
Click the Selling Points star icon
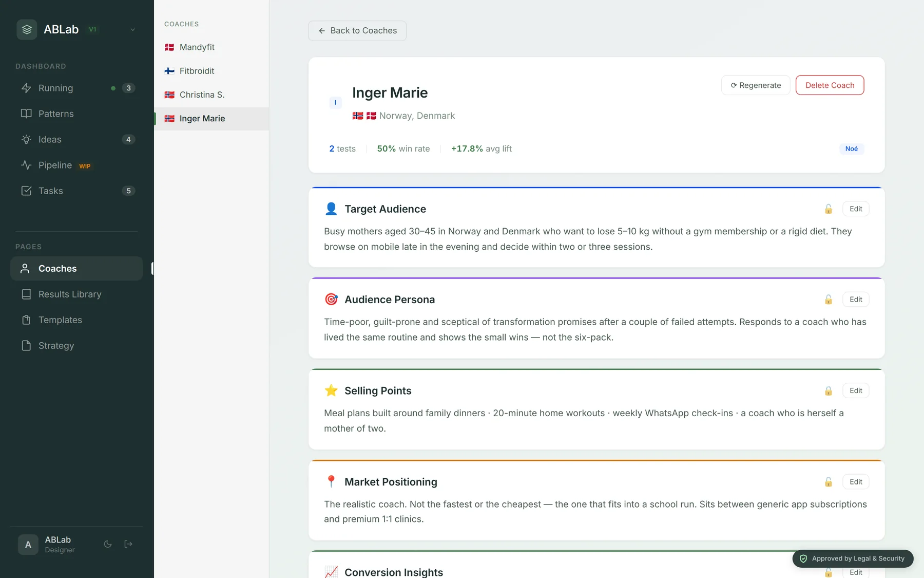[331, 390]
